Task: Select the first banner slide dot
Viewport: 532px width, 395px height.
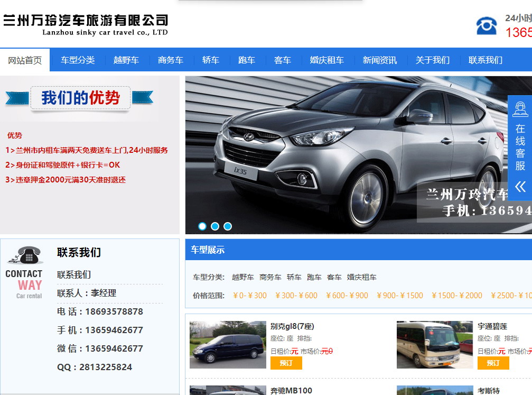Action: coord(202,226)
